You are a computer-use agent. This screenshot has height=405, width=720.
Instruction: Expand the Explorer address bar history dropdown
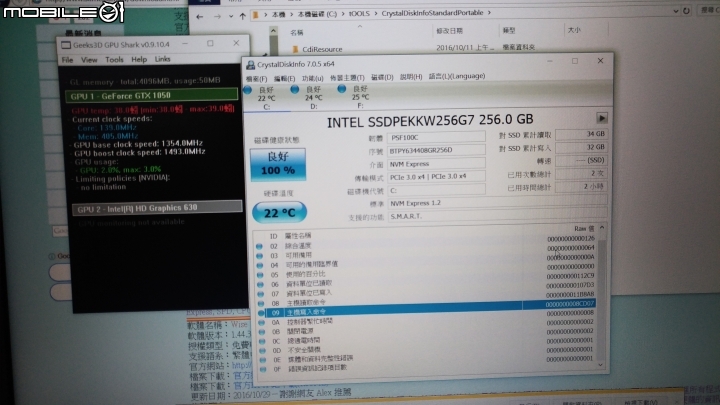coord(675,11)
